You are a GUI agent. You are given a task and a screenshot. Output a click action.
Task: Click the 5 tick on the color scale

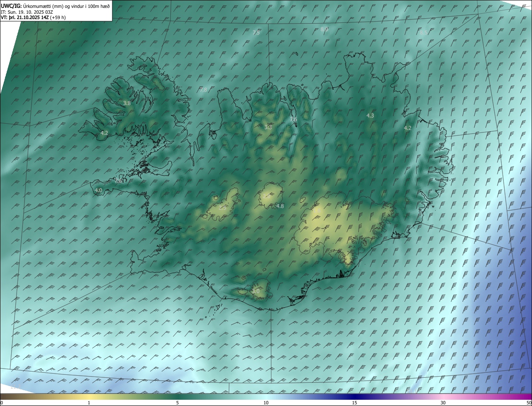[x=177, y=403]
